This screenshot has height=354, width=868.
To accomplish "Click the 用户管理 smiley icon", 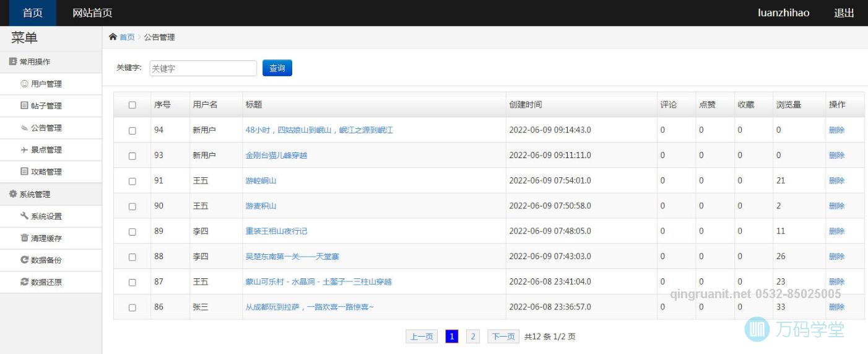I will 24,84.
